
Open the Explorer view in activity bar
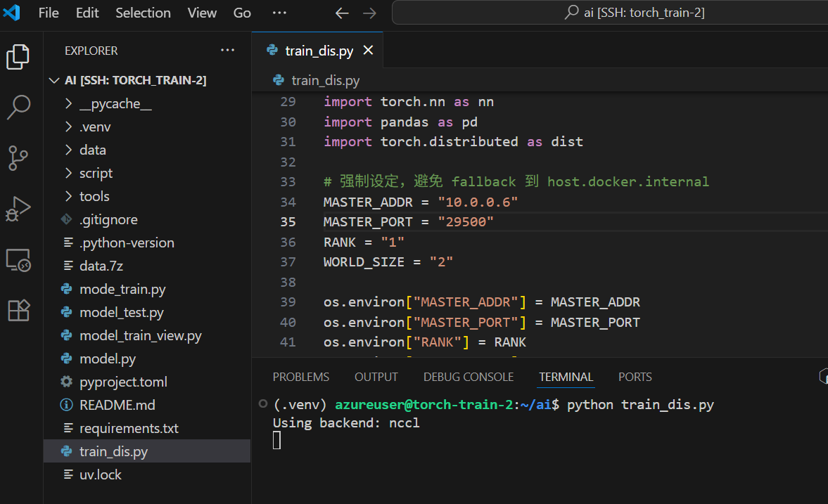click(x=18, y=56)
